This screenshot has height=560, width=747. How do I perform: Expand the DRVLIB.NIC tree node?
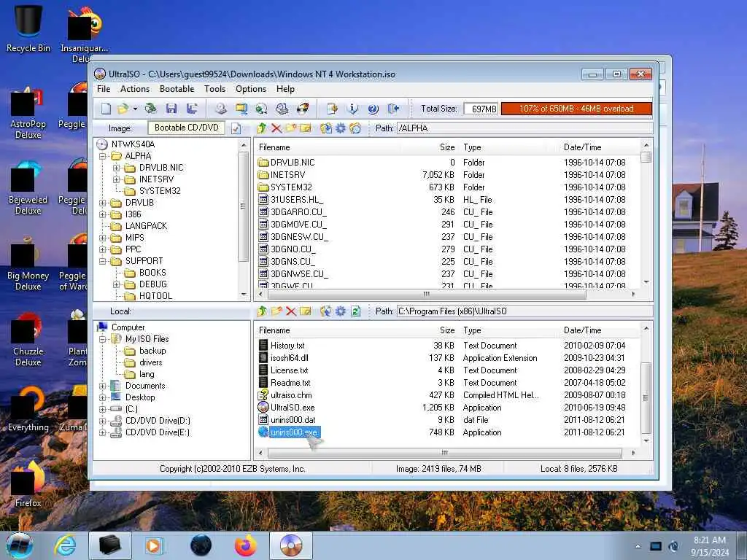pos(116,168)
